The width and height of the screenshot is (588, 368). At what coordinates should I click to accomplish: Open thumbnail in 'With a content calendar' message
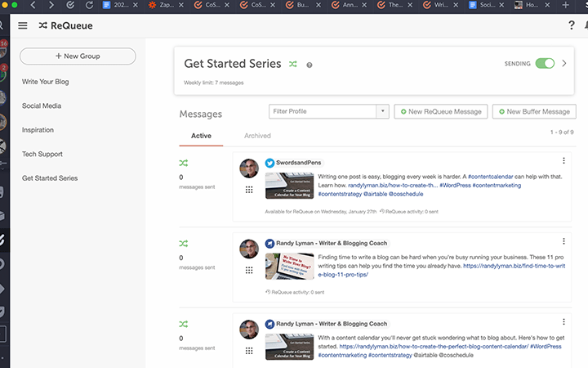pos(289,347)
